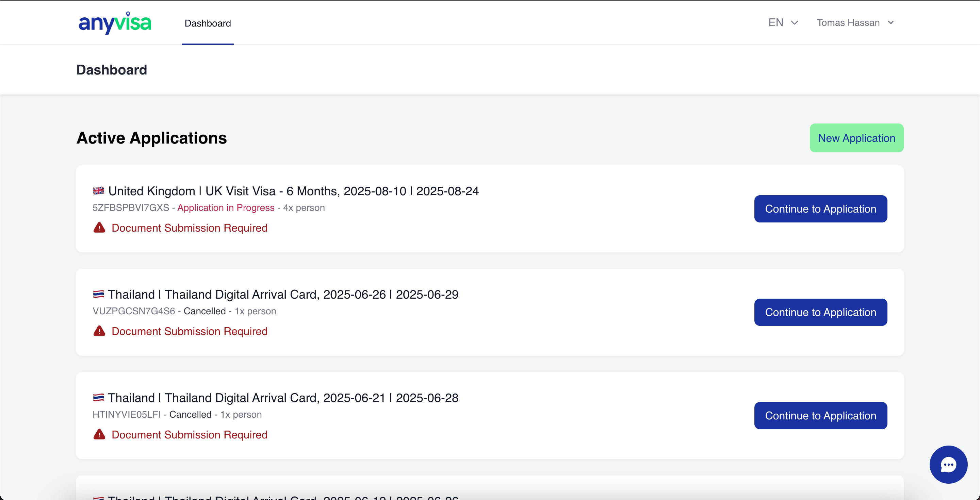This screenshot has height=500, width=980.
Task: Click Cancelled status on the HTINYVIE05LFI application
Action: (x=190, y=415)
